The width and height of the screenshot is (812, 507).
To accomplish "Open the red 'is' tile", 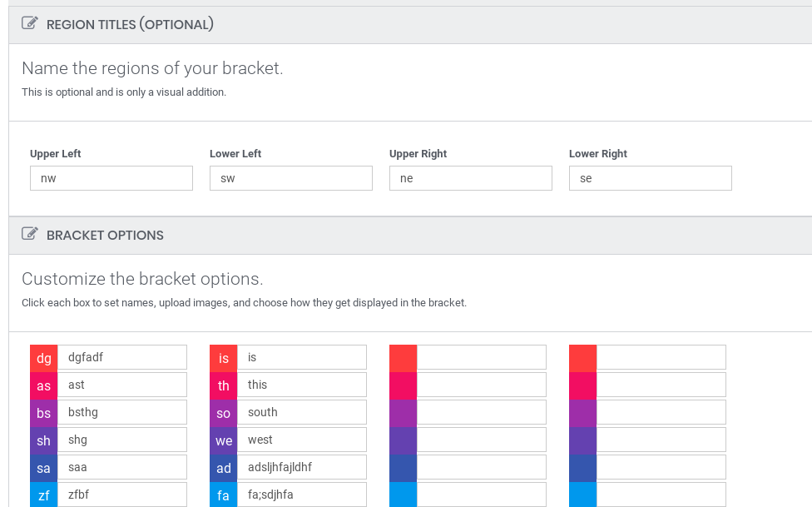I will pos(223,358).
